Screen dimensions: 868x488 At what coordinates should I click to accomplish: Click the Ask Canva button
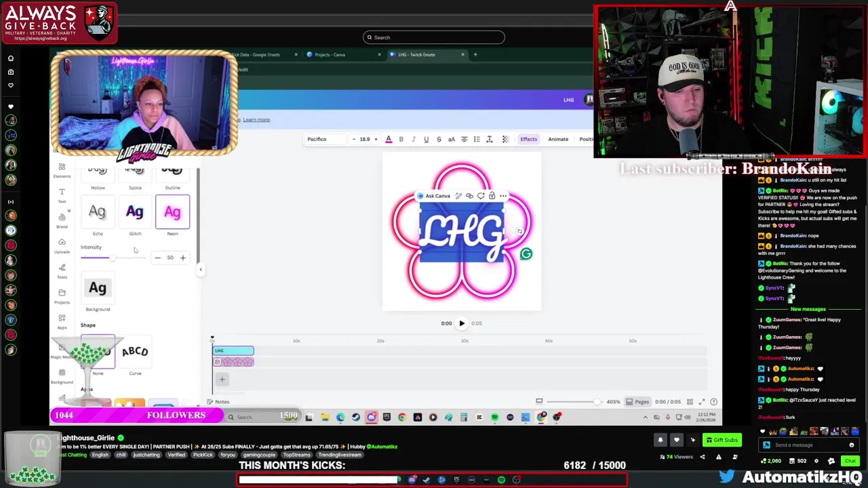pos(434,196)
